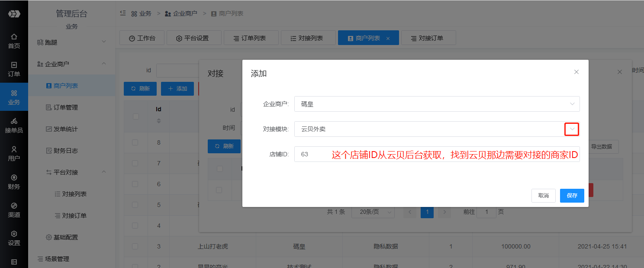The image size is (644, 268).
Task: Click 企业商户 in the breadcrumb
Action: click(181, 13)
